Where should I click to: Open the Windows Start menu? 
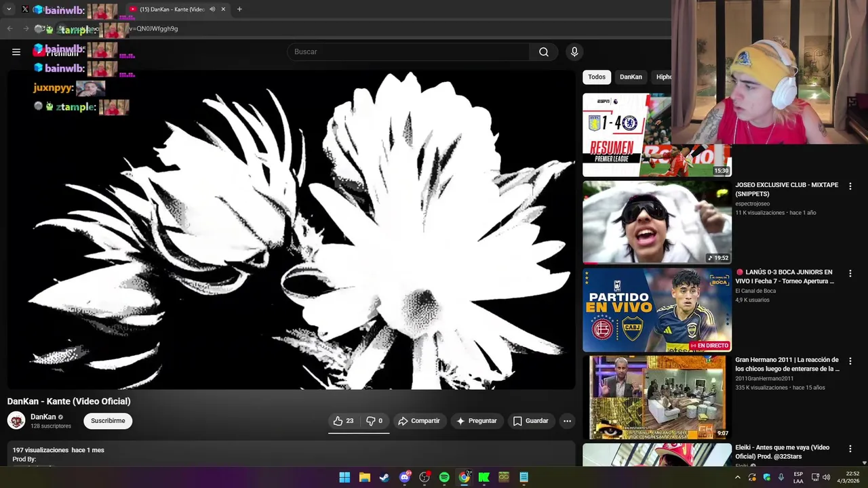point(344,477)
